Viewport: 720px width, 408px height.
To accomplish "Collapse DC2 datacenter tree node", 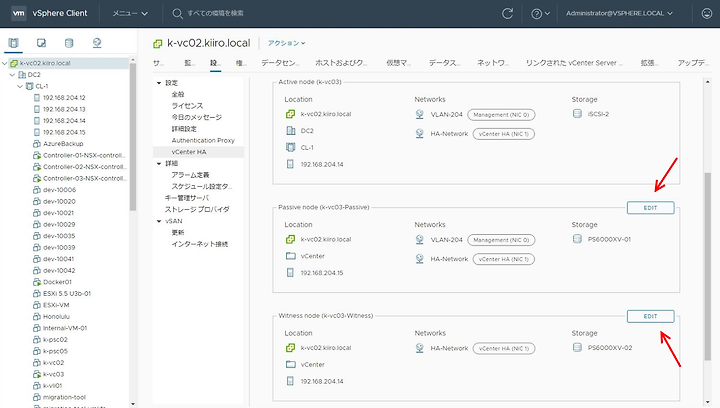I will click(12, 75).
